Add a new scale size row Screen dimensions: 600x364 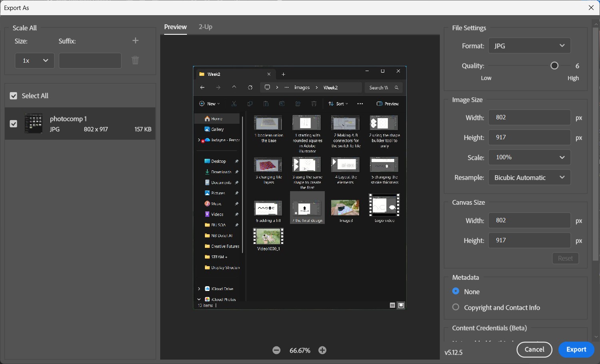point(135,41)
